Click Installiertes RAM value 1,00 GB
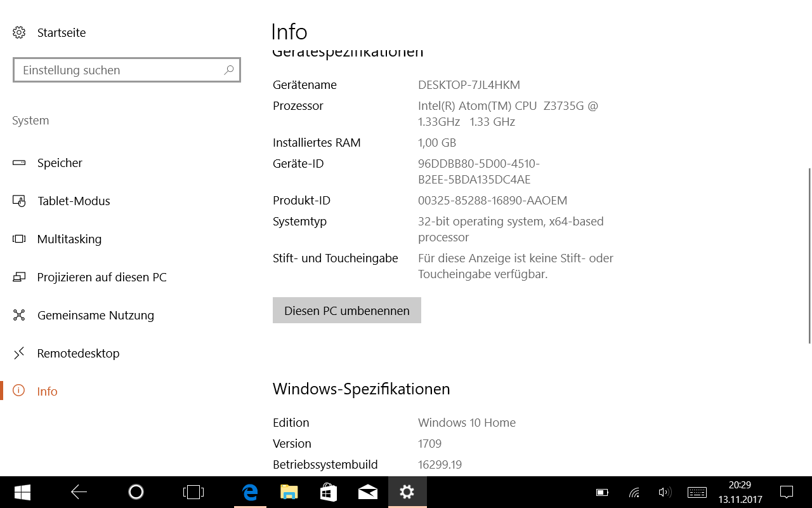The image size is (812, 508). pos(437,143)
